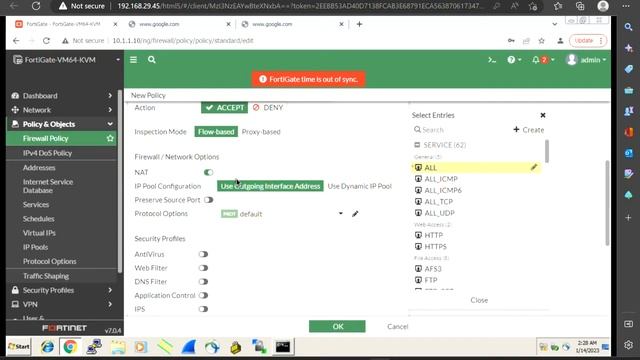
Task: Click the favorite star on Firewall Policy
Action: tap(110, 138)
